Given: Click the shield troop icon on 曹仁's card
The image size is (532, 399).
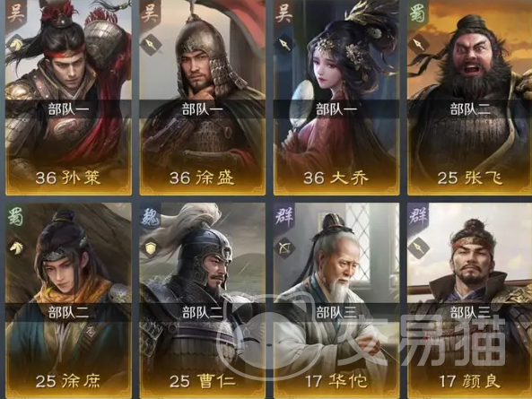Looking at the screenshot, I should 150,248.
